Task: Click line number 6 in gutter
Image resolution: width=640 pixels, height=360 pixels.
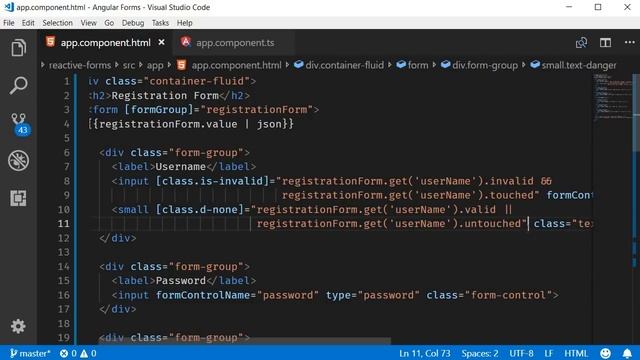Action: [67, 153]
